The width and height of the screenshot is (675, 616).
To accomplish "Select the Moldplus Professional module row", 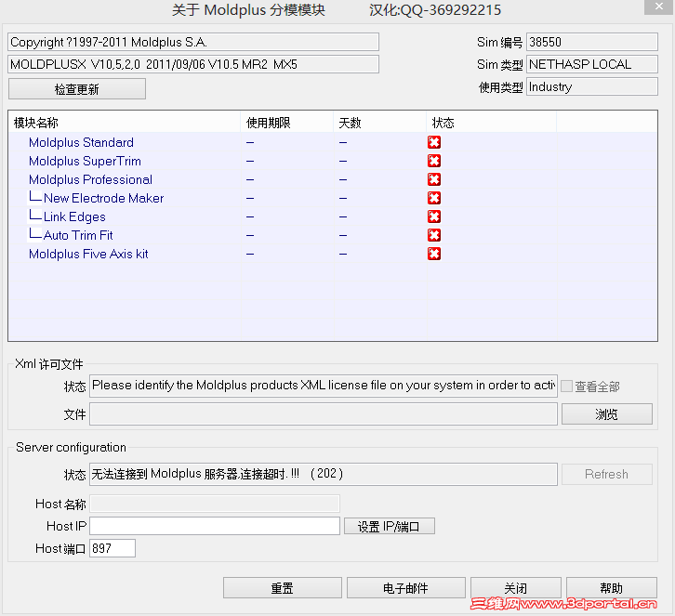I will (333, 179).
